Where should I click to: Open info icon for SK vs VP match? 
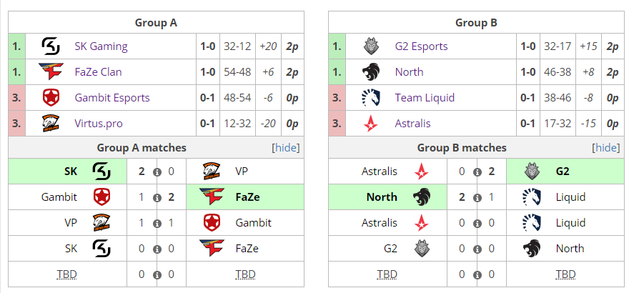157,172
